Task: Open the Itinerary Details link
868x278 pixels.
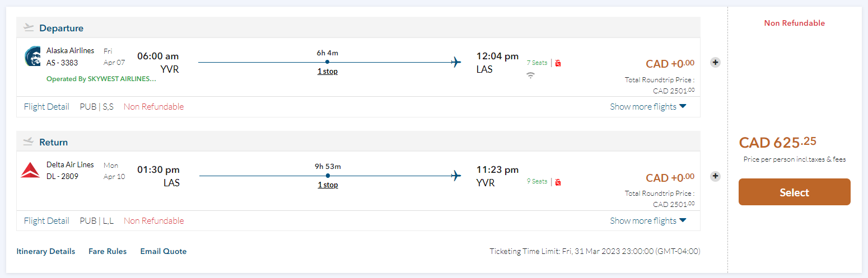Action: [46, 252]
